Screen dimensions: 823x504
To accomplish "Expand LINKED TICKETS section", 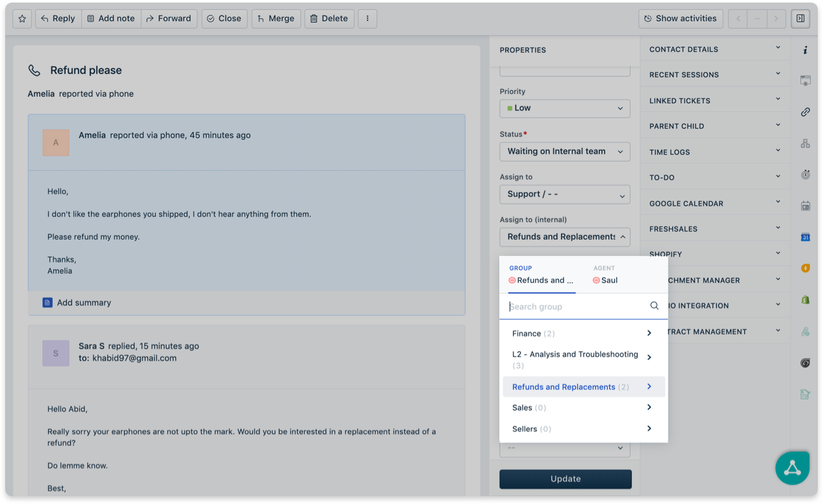I will coord(715,100).
